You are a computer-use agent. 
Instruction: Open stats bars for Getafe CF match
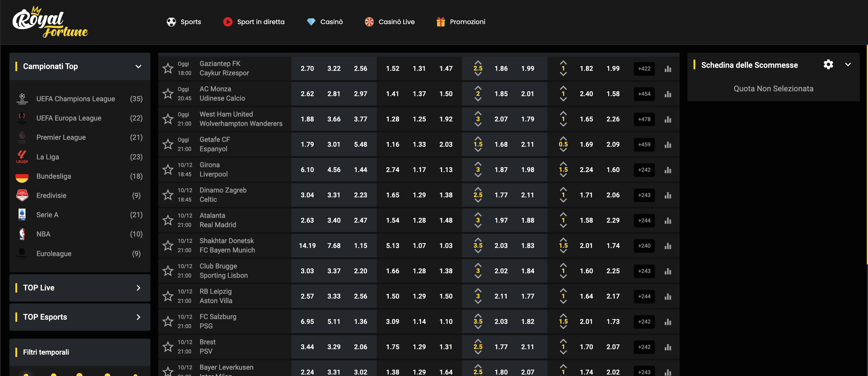point(668,145)
